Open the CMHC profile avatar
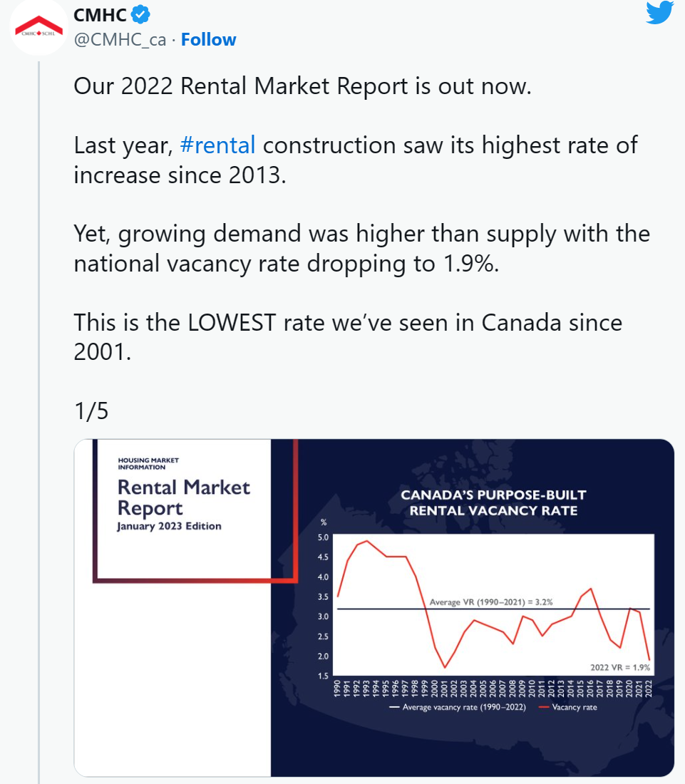 click(x=38, y=27)
